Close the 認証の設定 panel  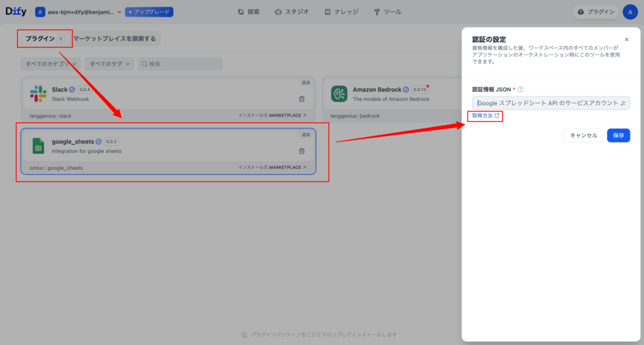pyautogui.click(x=626, y=40)
